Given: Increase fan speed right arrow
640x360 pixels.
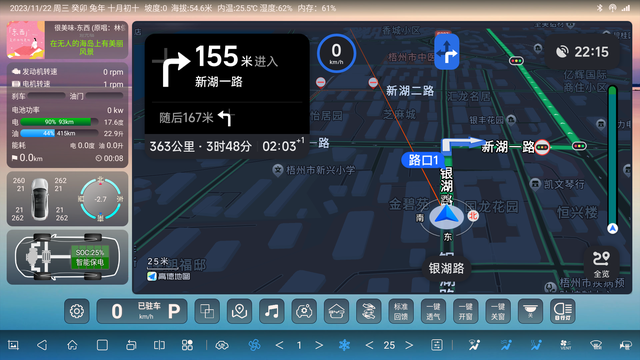Looking at the screenshot, I should coord(319,345).
